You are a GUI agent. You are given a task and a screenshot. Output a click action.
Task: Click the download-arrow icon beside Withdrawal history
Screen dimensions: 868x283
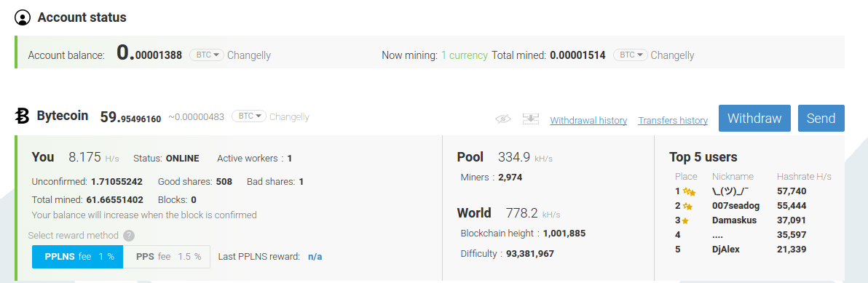pyautogui.click(x=531, y=119)
